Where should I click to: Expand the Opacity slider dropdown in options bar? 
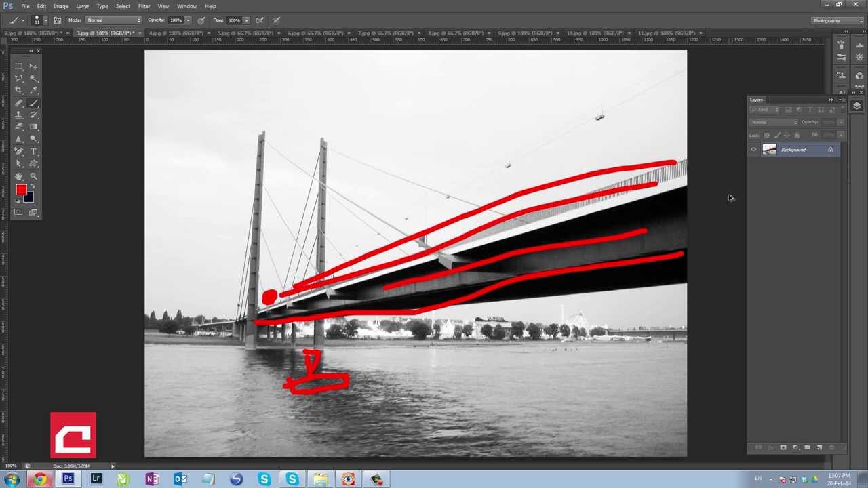[x=188, y=20]
